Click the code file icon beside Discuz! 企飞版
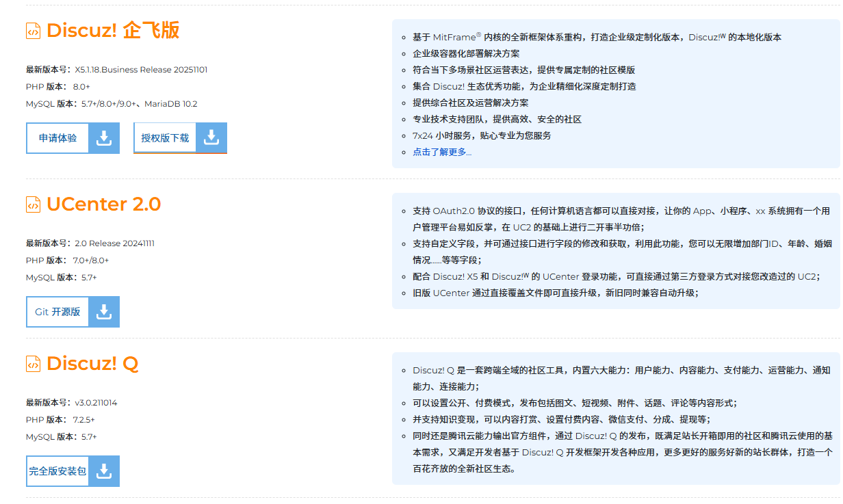This screenshot has width=843, height=504. 33,31
